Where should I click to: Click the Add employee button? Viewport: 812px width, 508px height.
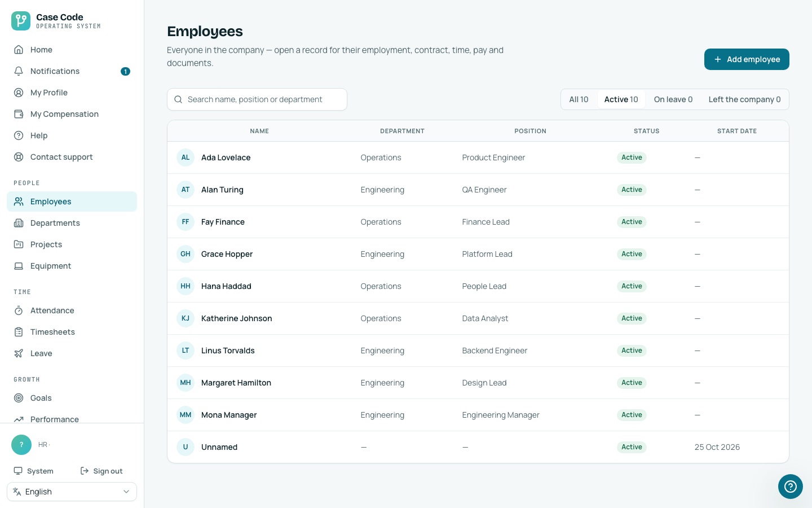point(747,59)
